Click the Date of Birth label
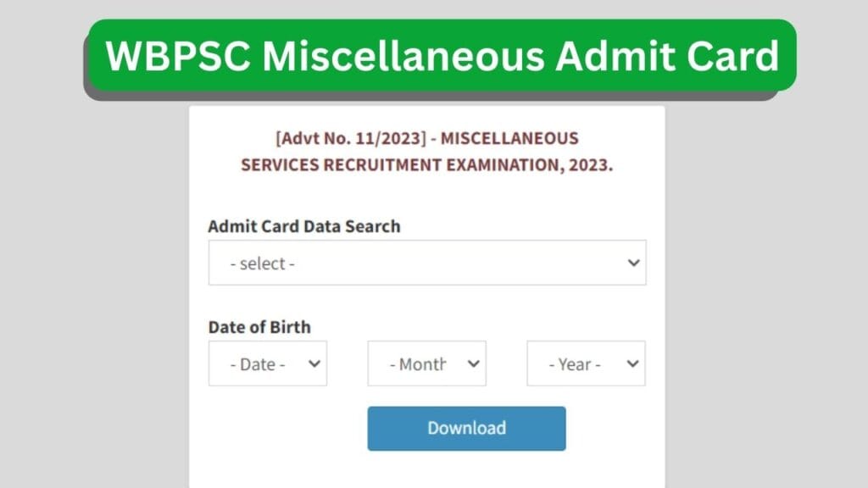 (259, 327)
